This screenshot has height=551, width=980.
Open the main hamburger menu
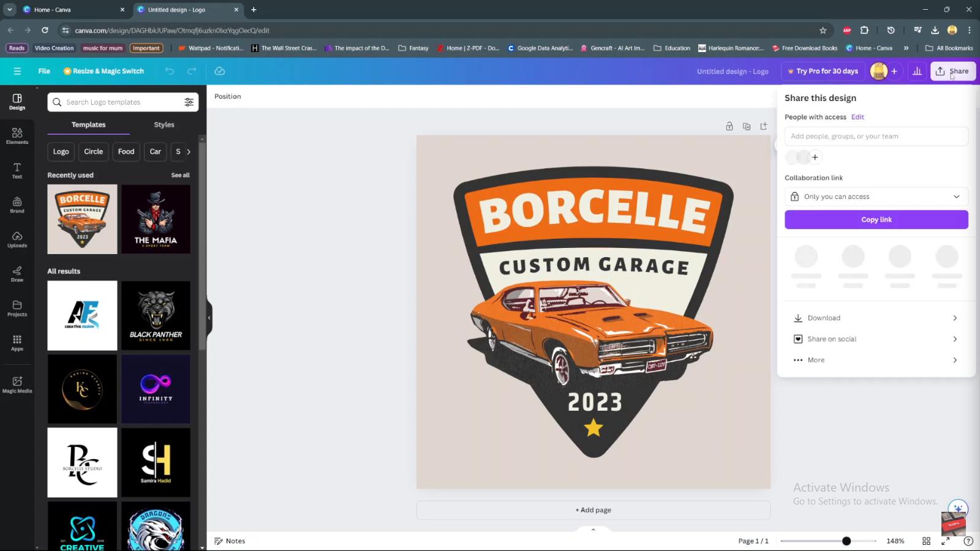[x=17, y=71]
